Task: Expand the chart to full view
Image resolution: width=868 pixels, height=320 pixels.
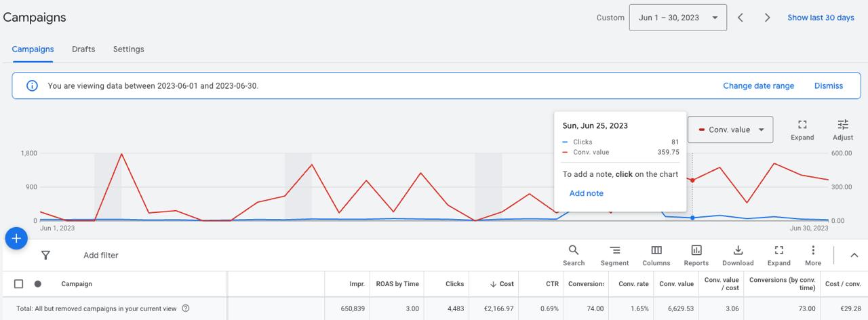Action: click(802, 129)
